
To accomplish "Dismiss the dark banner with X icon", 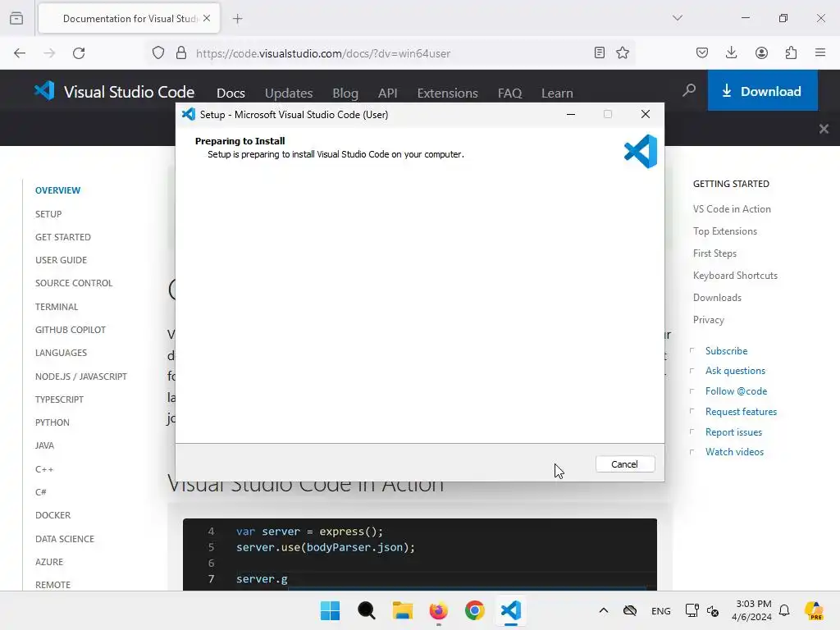I will (x=824, y=129).
